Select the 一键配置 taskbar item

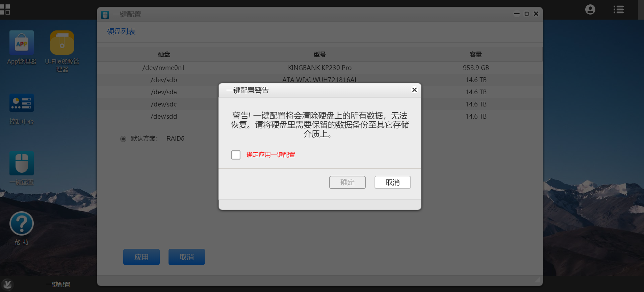(x=58, y=285)
